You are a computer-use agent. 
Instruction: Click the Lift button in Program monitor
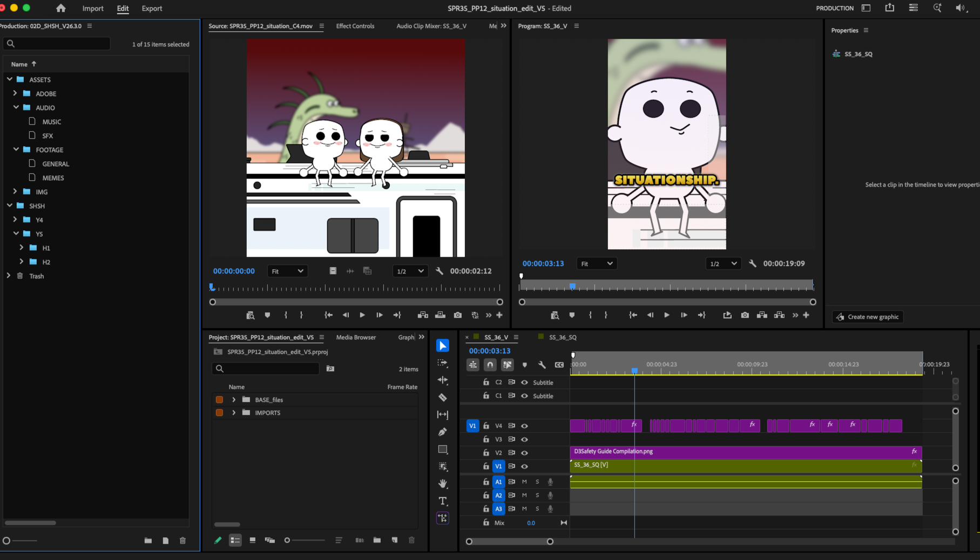762,315
